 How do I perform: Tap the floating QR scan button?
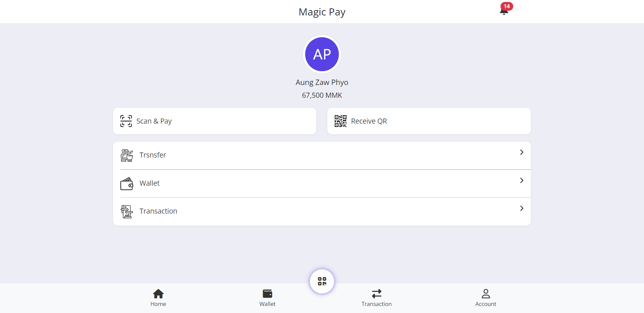322,281
